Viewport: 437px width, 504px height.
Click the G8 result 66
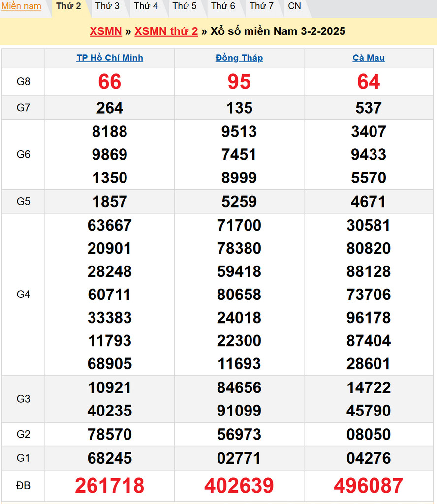point(110,82)
